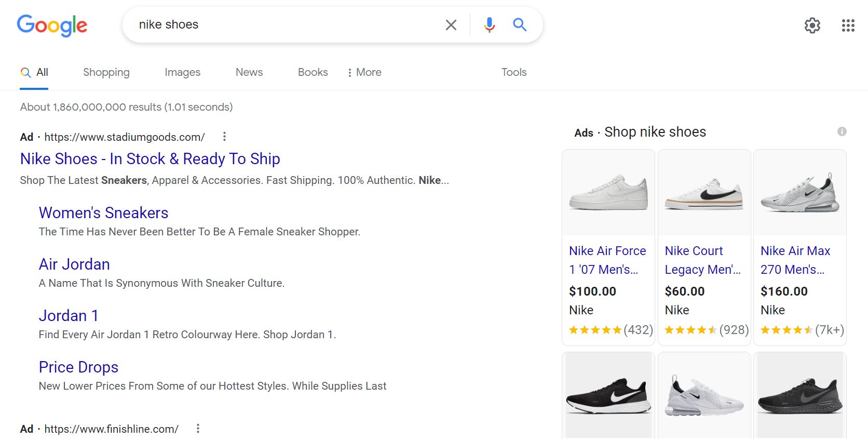Open the Women's Sneakers sitelink
The height and width of the screenshot is (439, 868).
(x=103, y=213)
